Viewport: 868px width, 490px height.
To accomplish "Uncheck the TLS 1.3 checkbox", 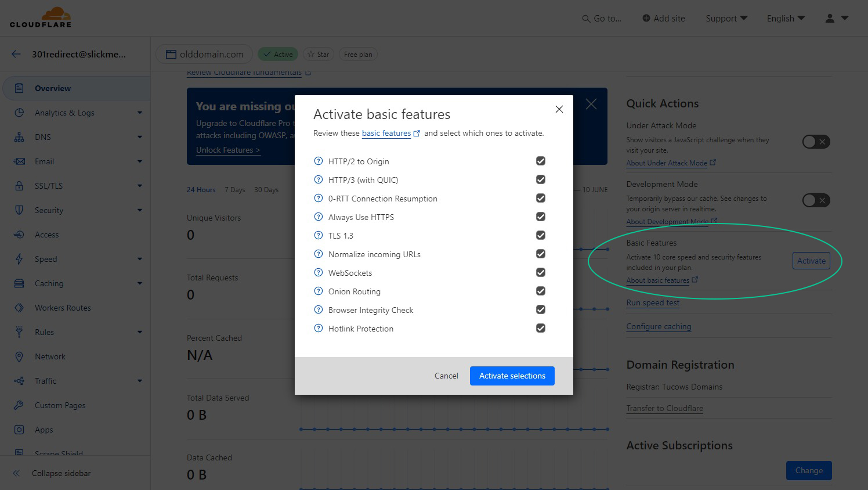I will point(541,235).
